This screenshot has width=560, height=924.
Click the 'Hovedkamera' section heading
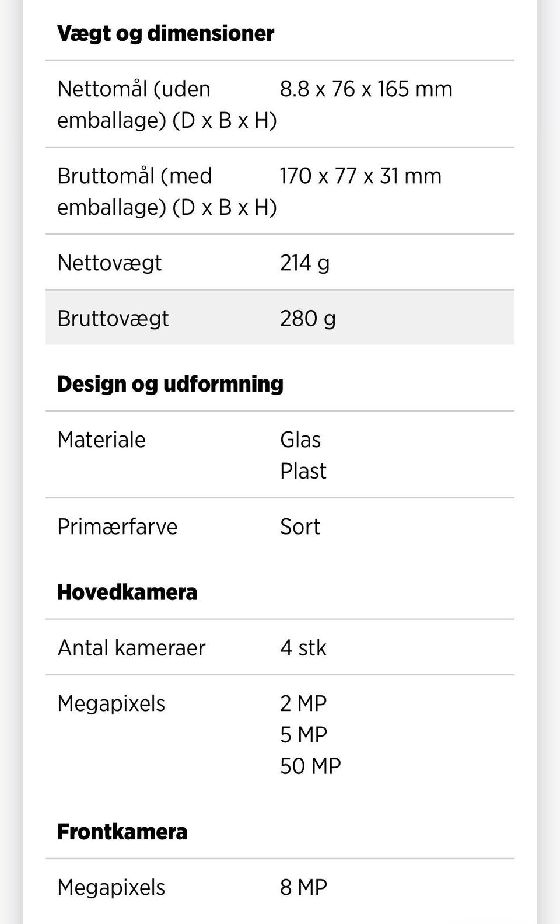127,592
